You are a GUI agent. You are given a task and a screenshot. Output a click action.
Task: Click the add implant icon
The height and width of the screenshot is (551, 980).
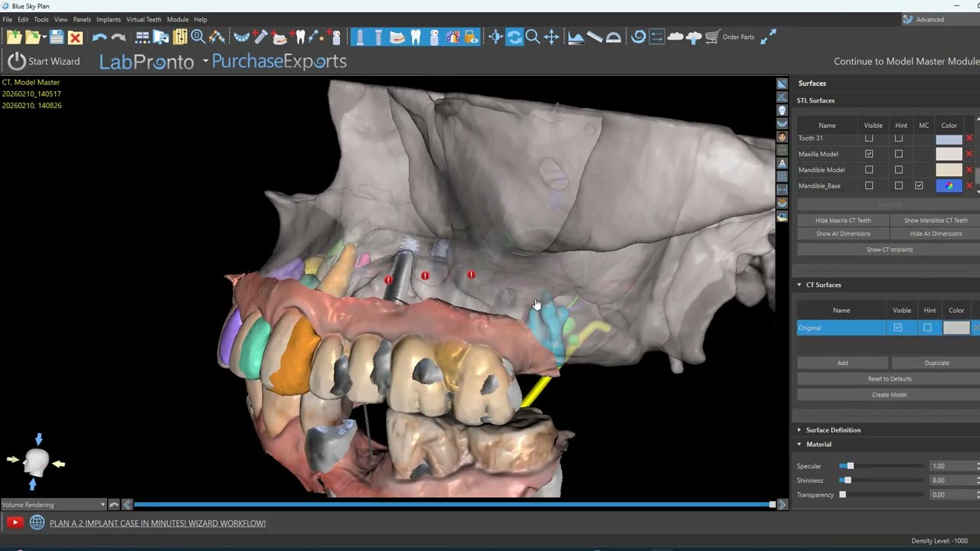[x=260, y=36]
